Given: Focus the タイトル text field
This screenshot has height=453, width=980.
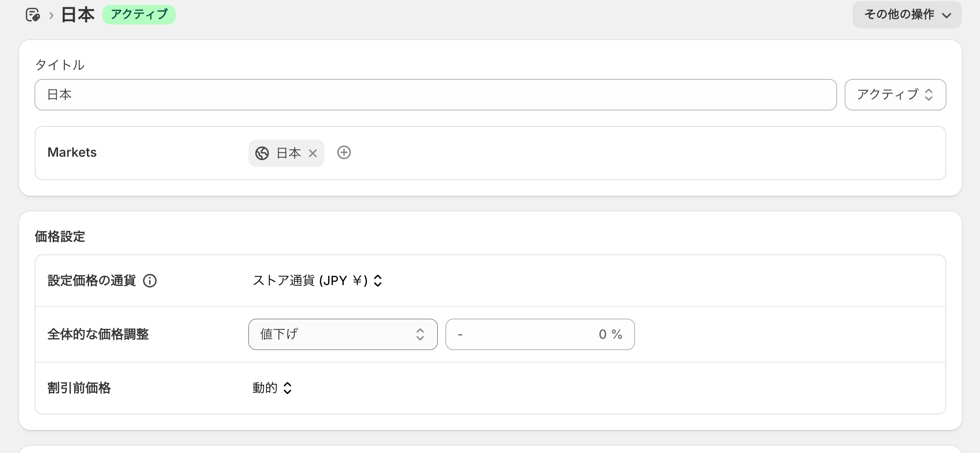Looking at the screenshot, I should [435, 95].
